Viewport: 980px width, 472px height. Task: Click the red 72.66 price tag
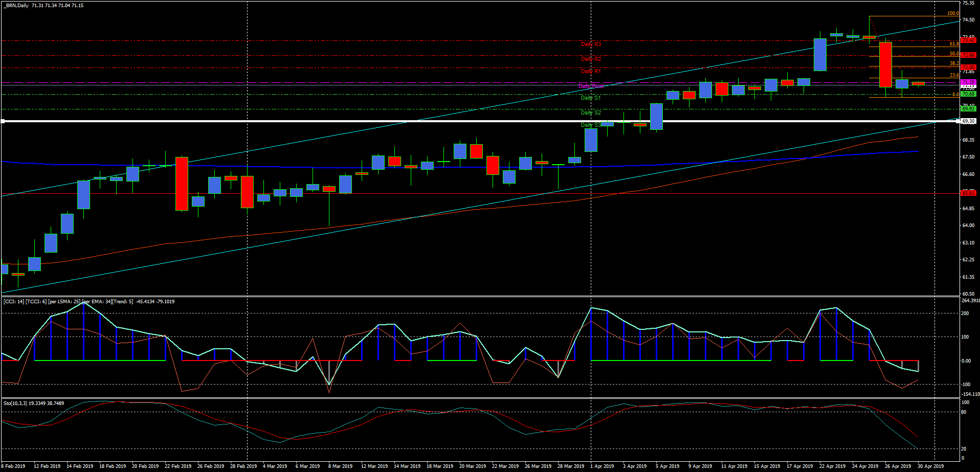click(968, 55)
